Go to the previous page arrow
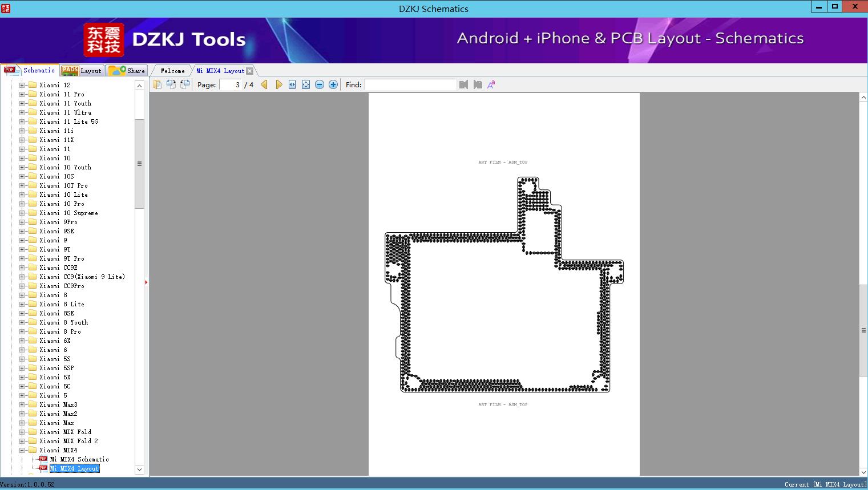Viewport: 868px width, 490px height. [x=264, y=84]
